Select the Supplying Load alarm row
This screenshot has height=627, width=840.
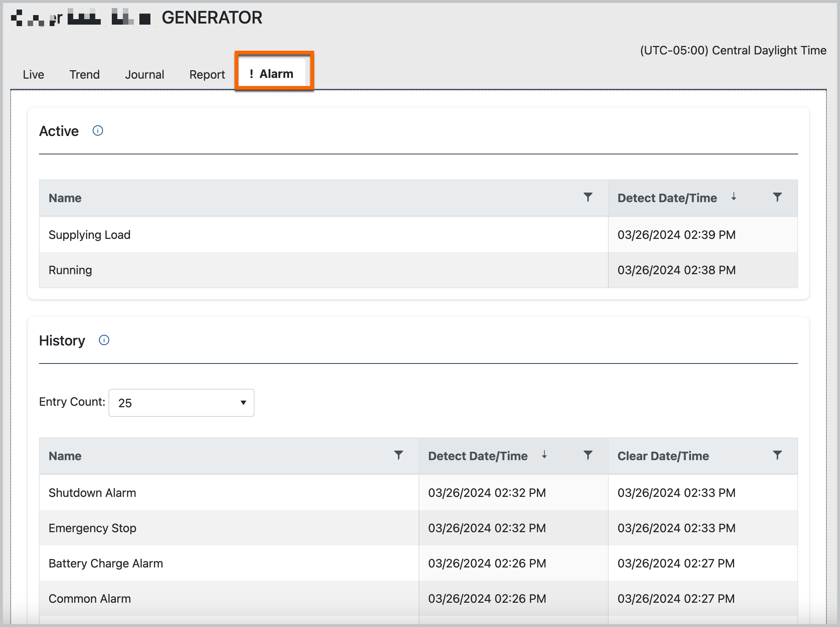90,235
